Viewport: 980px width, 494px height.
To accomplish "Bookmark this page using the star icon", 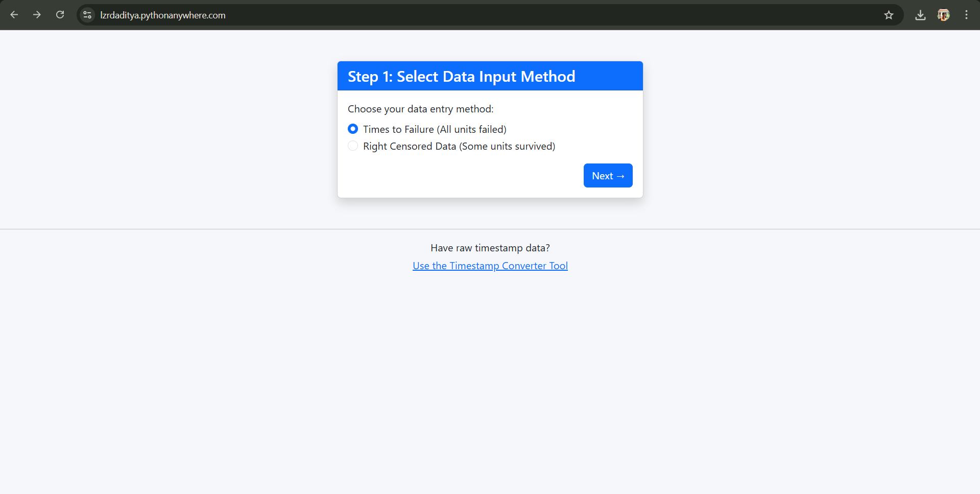I will 889,15.
